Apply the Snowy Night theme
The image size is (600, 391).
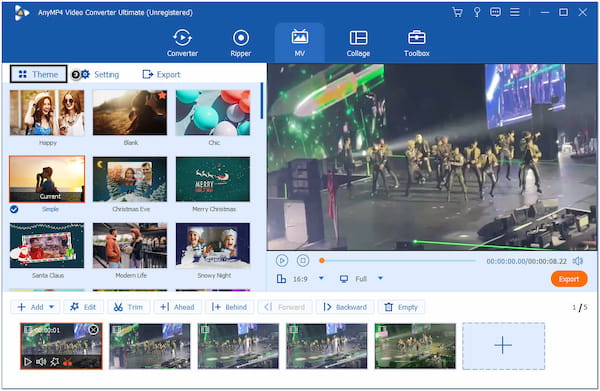click(213, 246)
